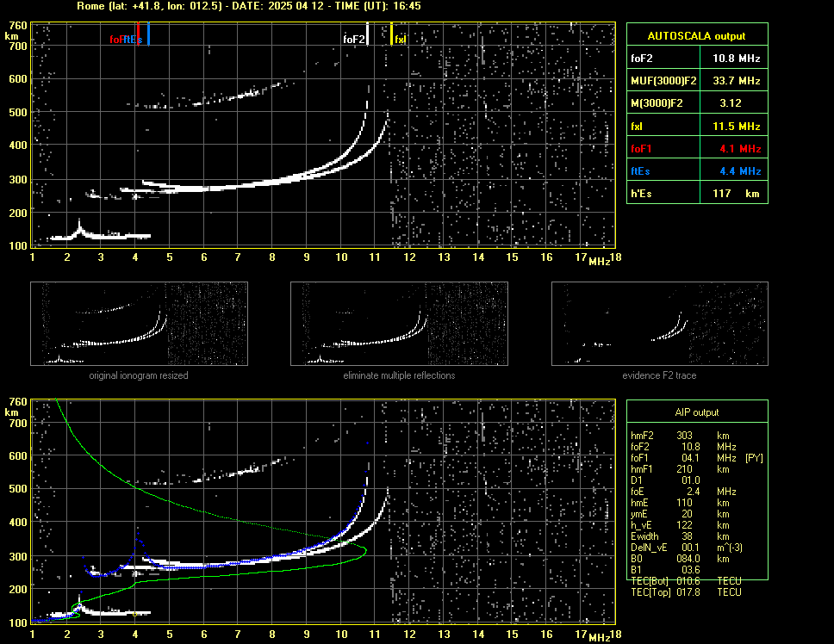The height and width of the screenshot is (644, 834).
Task: Click the fxI label in AUTOSCALA table
Action: tap(637, 127)
